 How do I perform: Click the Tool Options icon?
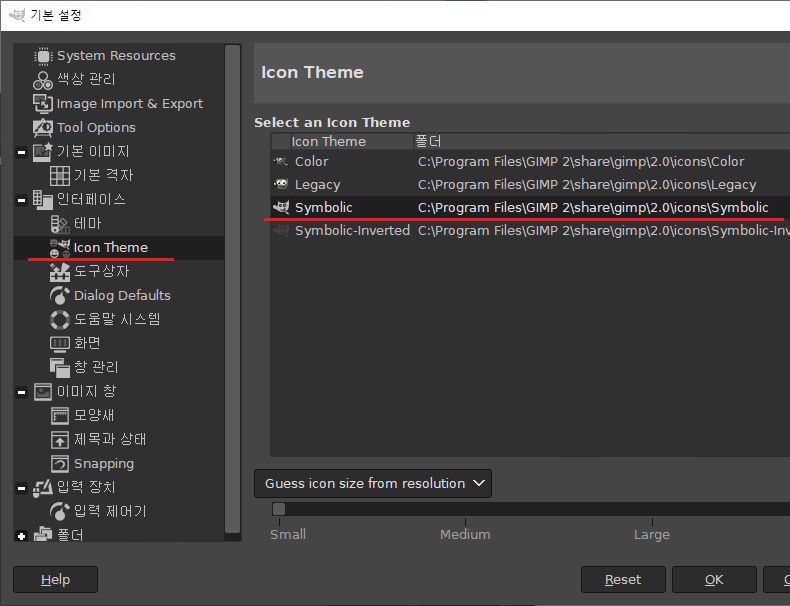tap(43, 128)
